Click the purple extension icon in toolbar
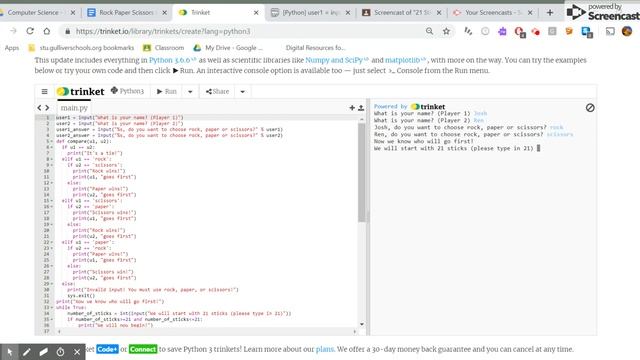640x360 pixels. [502, 31]
